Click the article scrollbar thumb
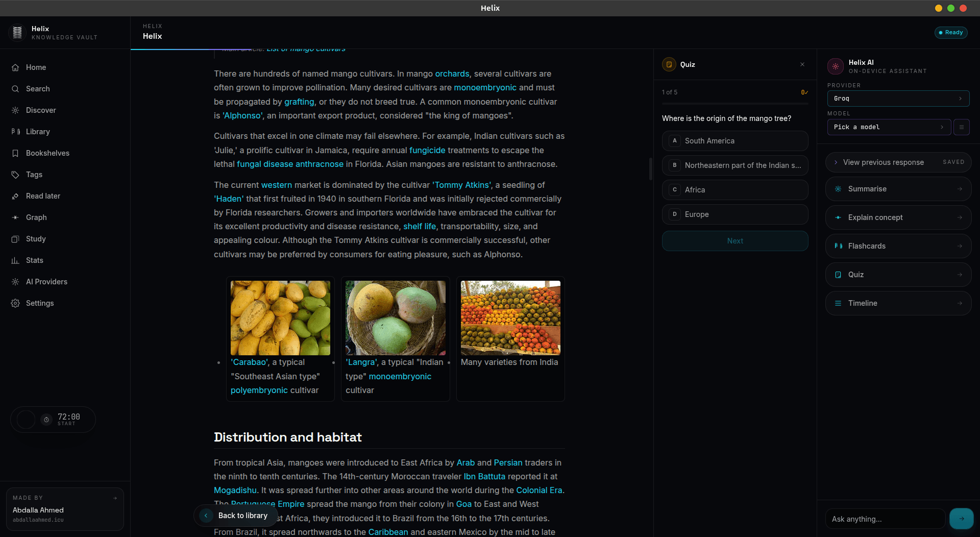The height and width of the screenshot is (537, 980). tap(651, 168)
